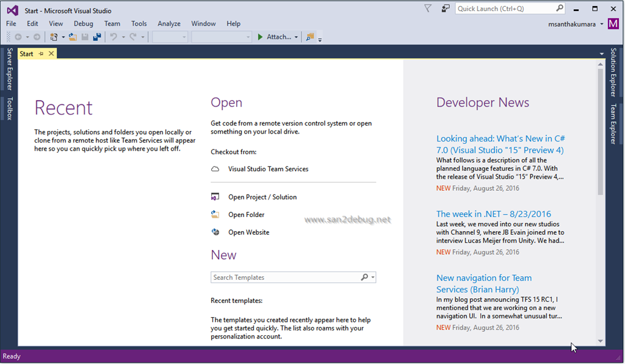Click the Start Page scrollbar up arrow
625x364 pixels.
coord(601,64)
